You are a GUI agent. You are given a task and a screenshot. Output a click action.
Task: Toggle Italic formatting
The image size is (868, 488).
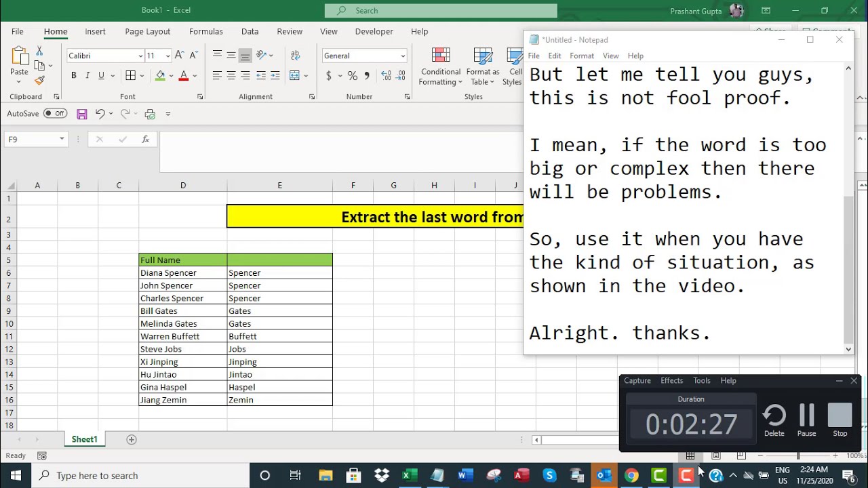[87, 75]
